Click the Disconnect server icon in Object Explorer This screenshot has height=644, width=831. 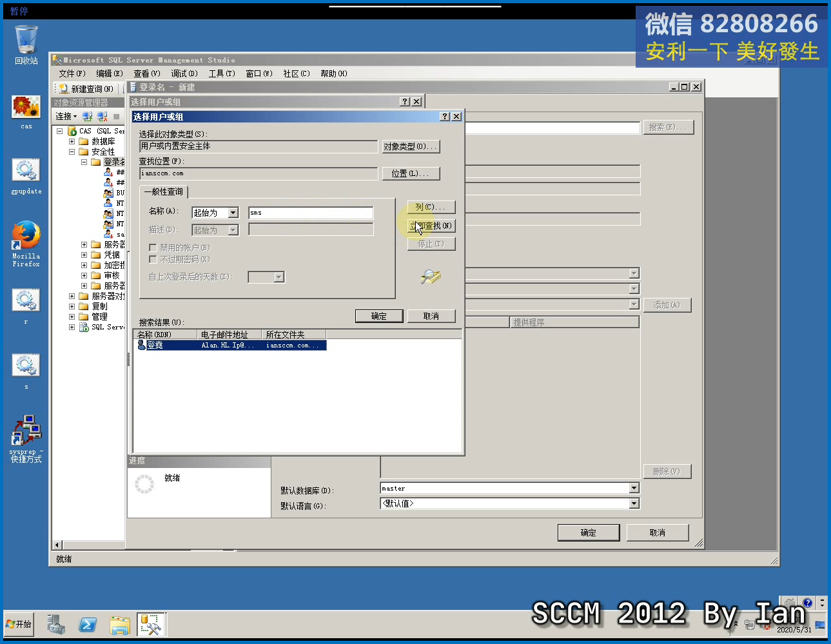pos(102,117)
